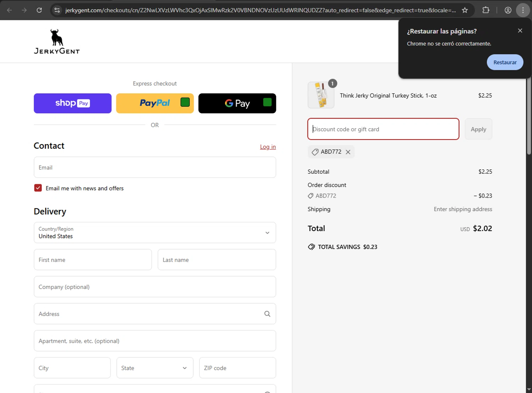Click the tag icon on the ABD772 chip
This screenshot has width=532, height=393.
click(315, 152)
